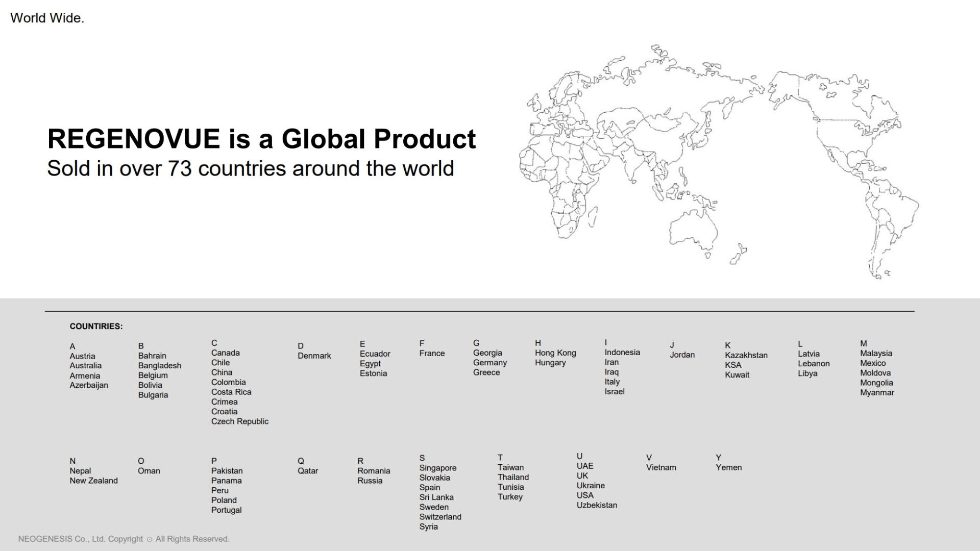Select 'Romania' under column R
Image resolution: width=980 pixels, height=551 pixels.
point(374,471)
